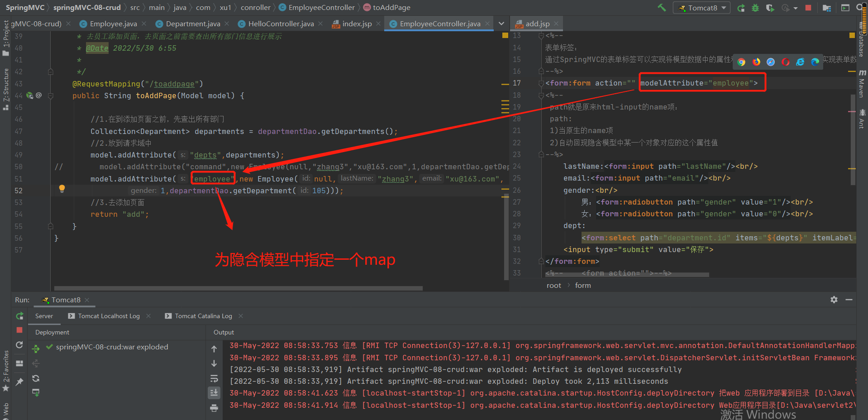Close the add.jsp editor tab
The width and height of the screenshot is (868, 420).
tap(556, 24)
